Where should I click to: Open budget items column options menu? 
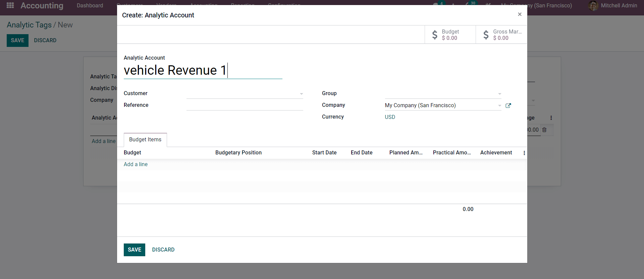pos(524,153)
